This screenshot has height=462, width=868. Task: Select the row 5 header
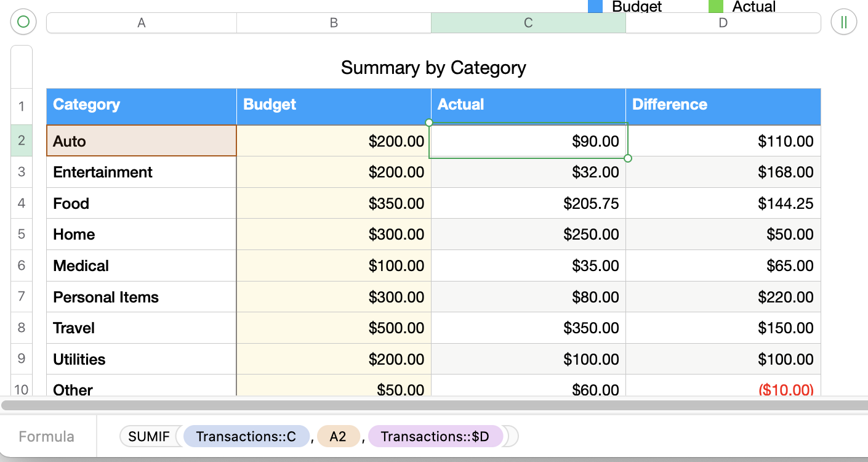pyautogui.click(x=22, y=234)
